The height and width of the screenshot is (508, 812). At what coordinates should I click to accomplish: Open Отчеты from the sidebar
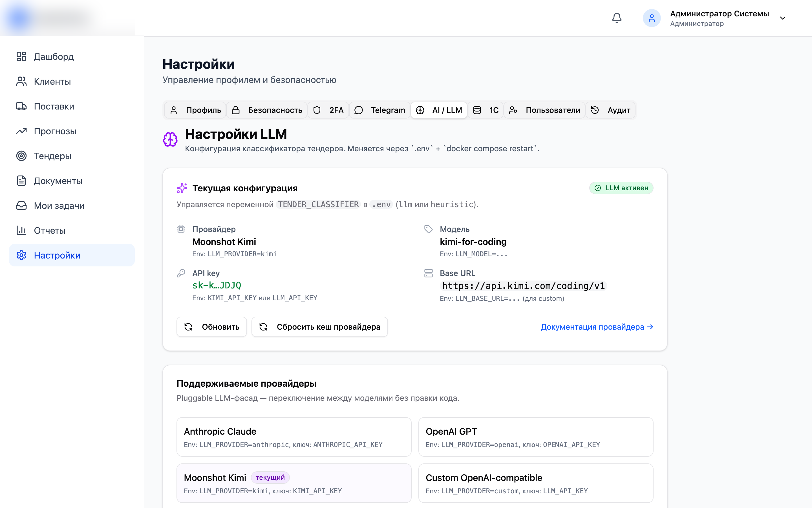click(72, 231)
